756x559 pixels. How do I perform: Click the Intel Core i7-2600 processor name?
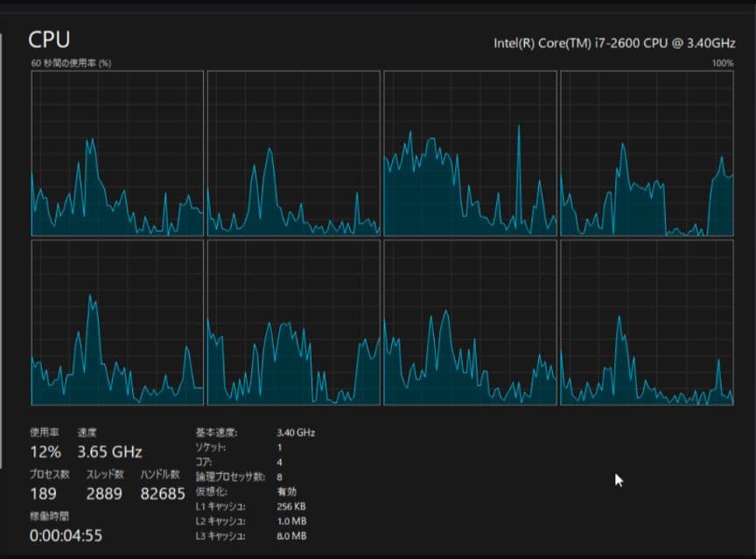point(614,42)
